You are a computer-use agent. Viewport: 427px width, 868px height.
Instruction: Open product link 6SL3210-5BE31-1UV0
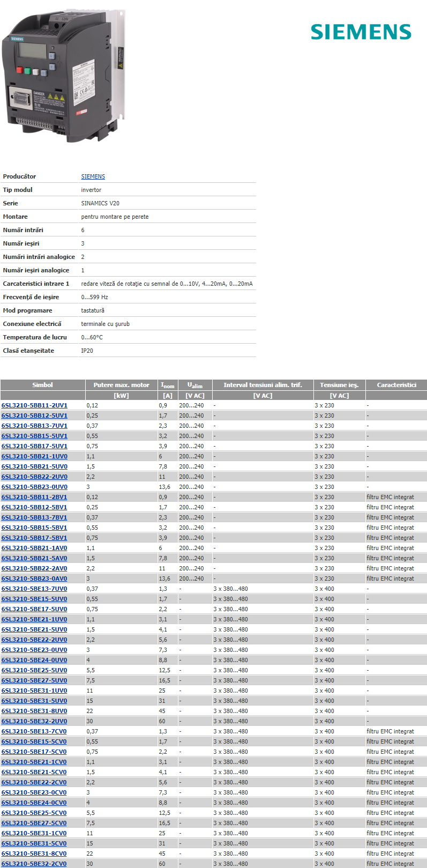point(34,691)
